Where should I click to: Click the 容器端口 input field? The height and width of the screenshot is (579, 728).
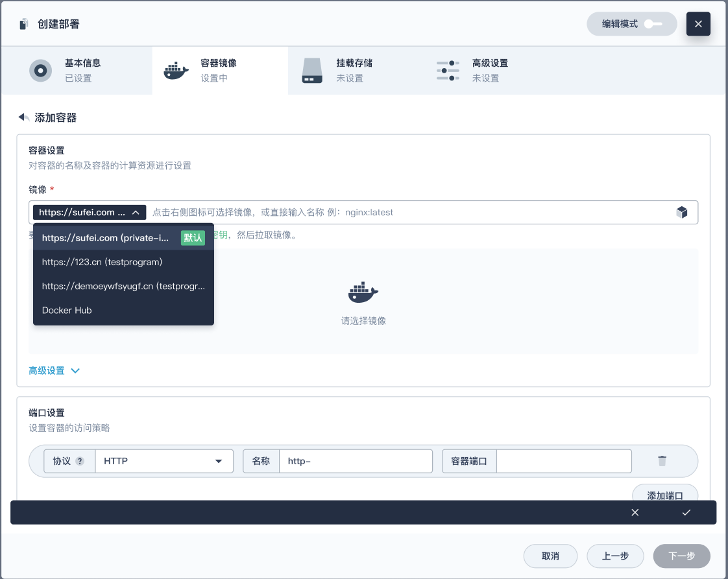564,461
